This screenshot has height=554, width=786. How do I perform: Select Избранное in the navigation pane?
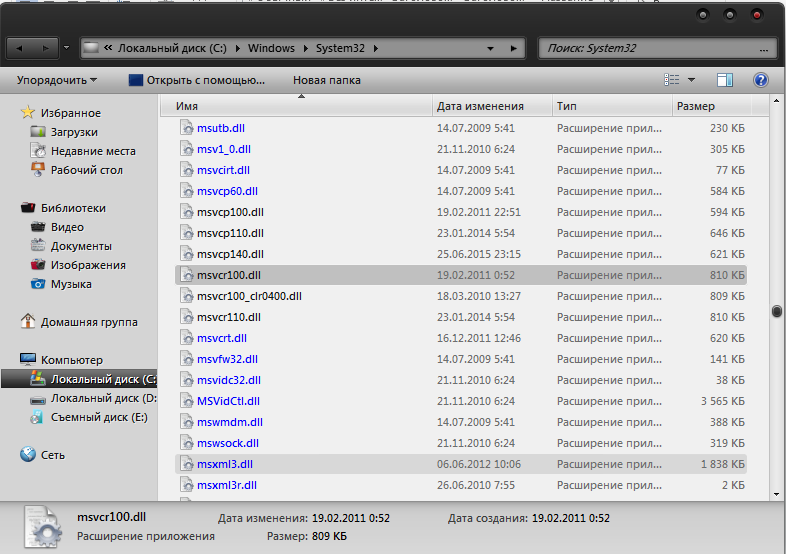[71, 113]
